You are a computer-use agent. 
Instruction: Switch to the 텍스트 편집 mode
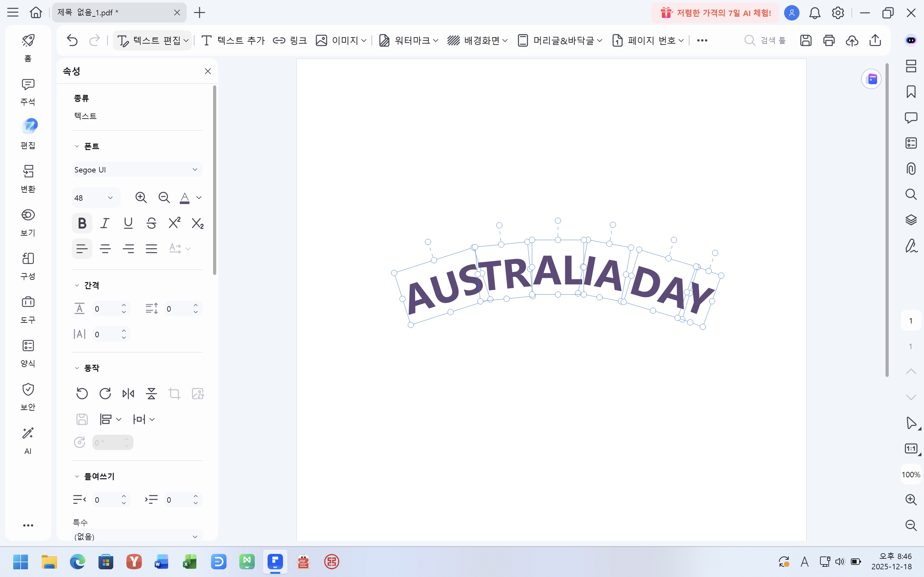coord(152,40)
